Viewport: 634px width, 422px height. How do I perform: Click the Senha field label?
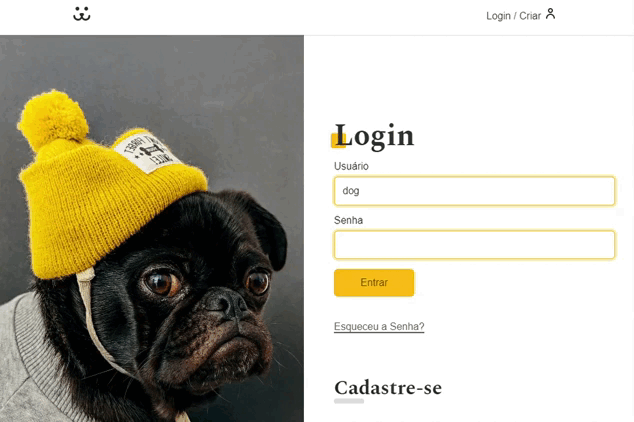(x=348, y=220)
